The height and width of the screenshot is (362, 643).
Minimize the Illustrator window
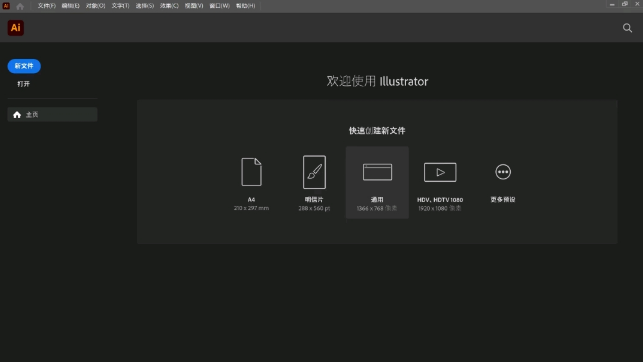click(x=612, y=5)
